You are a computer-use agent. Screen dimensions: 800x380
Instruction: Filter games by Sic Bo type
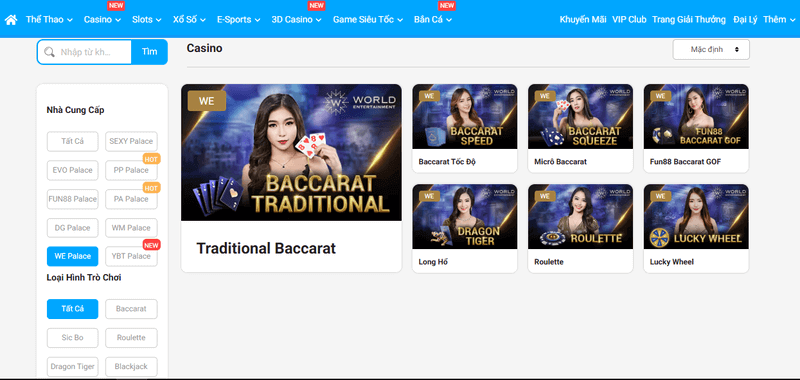(72, 338)
